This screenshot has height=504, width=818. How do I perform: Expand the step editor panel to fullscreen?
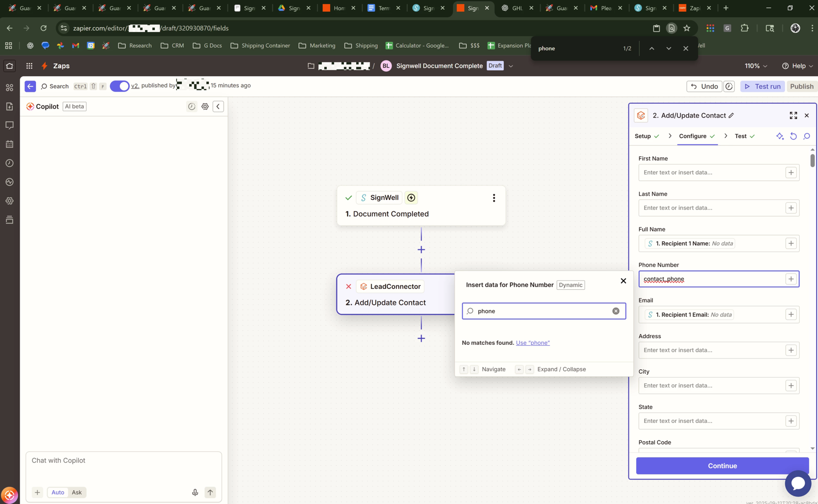pos(793,115)
